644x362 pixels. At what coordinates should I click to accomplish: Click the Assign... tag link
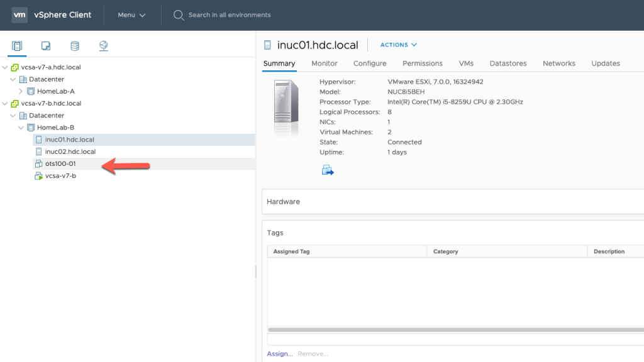pyautogui.click(x=280, y=354)
